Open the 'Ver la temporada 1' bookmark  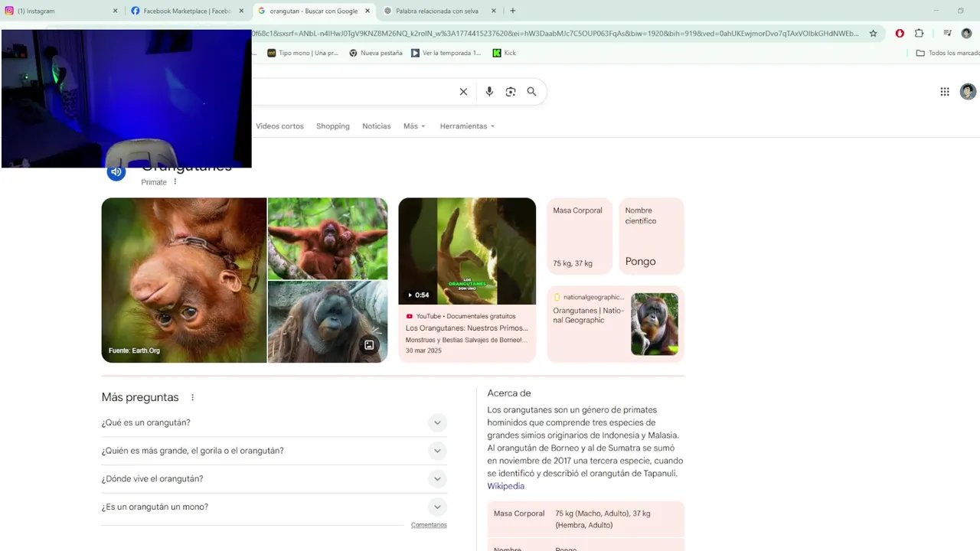[x=446, y=53]
